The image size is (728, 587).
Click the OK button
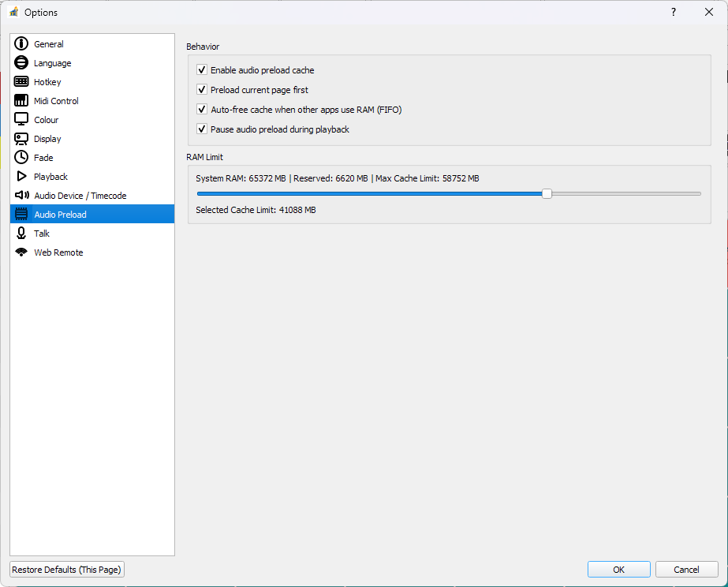[x=618, y=569]
